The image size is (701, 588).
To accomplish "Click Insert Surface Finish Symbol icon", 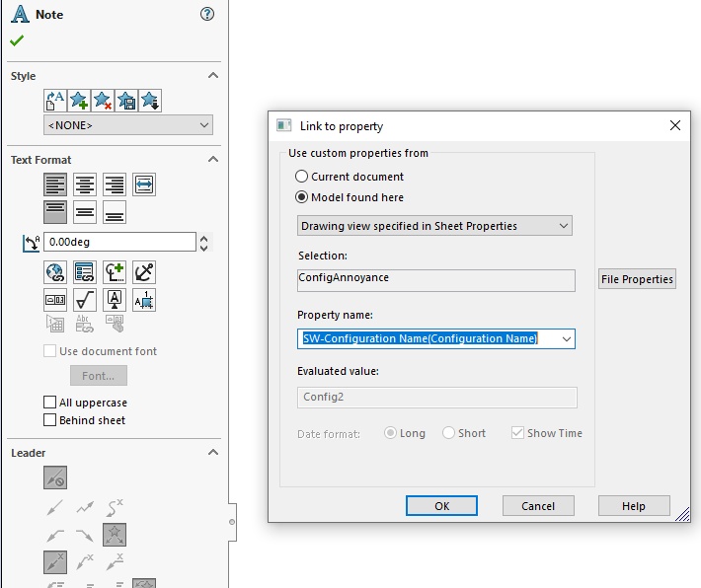I will pyautogui.click(x=85, y=300).
